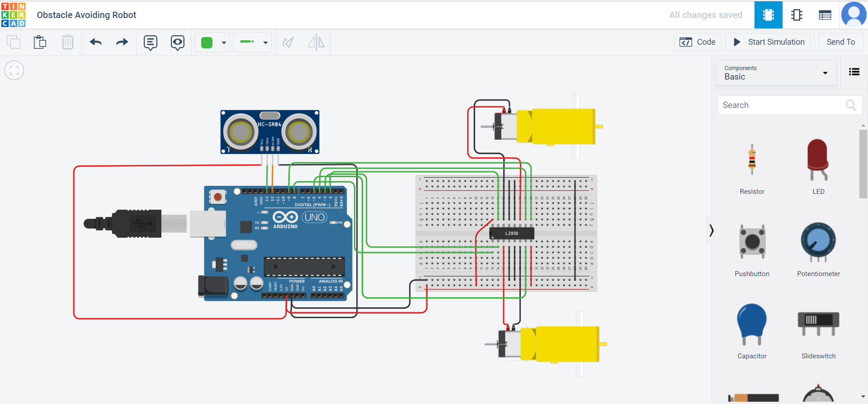Click the Delete trash icon

coord(68,42)
